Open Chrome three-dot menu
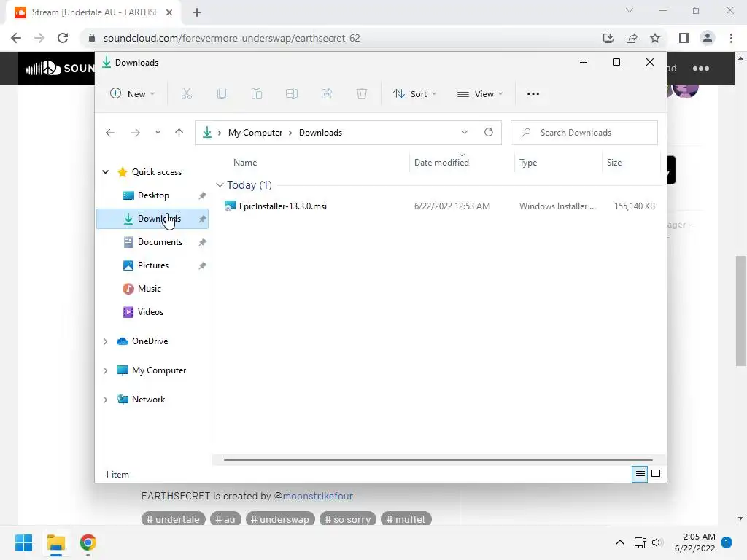The height and width of the screenshot is (560, 747). click(x=731, y=38)
